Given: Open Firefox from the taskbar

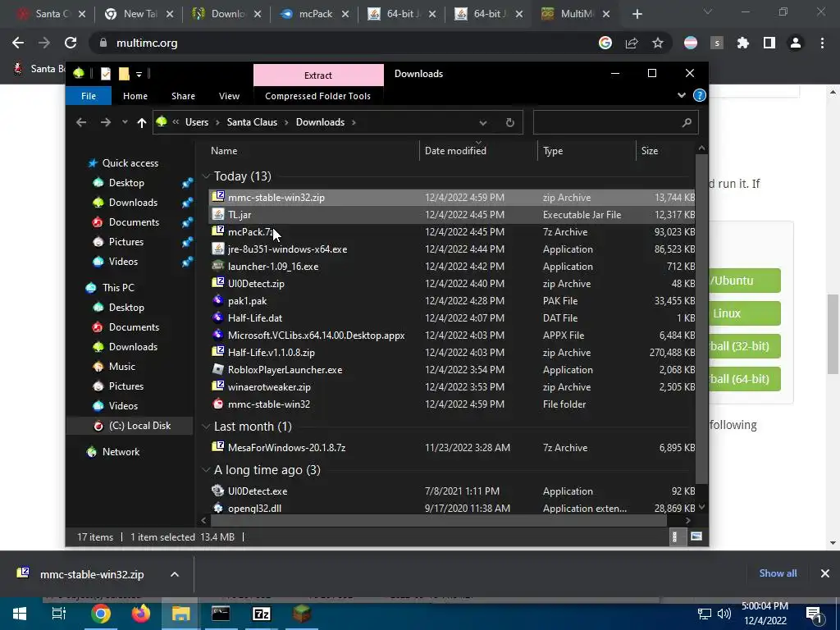Looking at the screenshot, I should 141,614.
